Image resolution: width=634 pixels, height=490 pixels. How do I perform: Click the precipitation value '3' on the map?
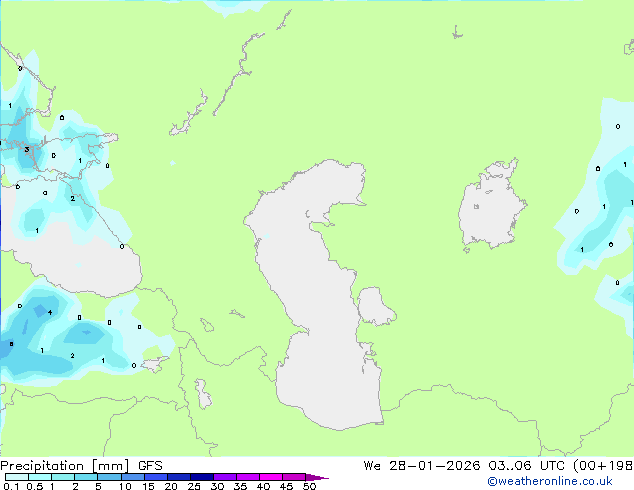(27, 150)
